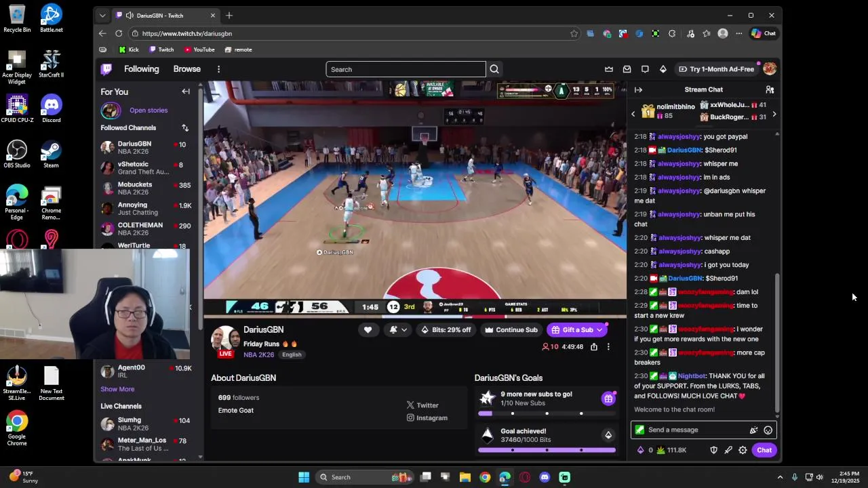Bookmark the page with star icon
Viewport: 868px width, 488px height.
[x=574, y=33]
